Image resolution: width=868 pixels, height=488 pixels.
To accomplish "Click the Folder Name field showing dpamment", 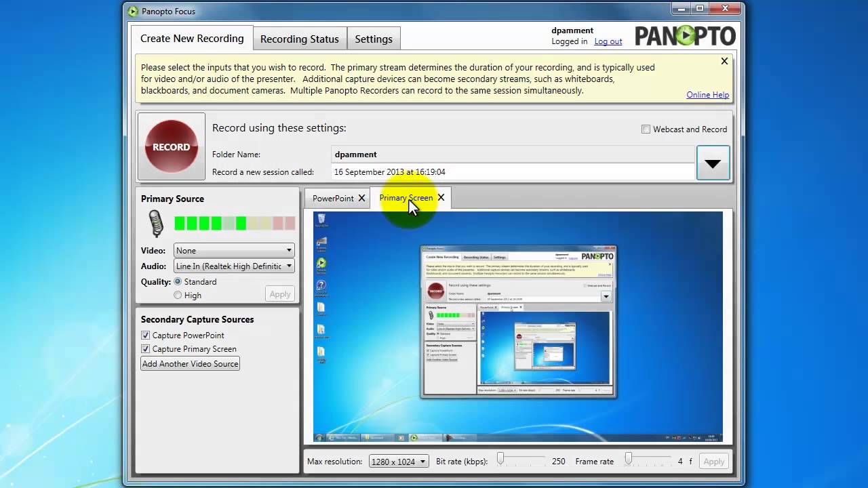I will coord(513,154).
